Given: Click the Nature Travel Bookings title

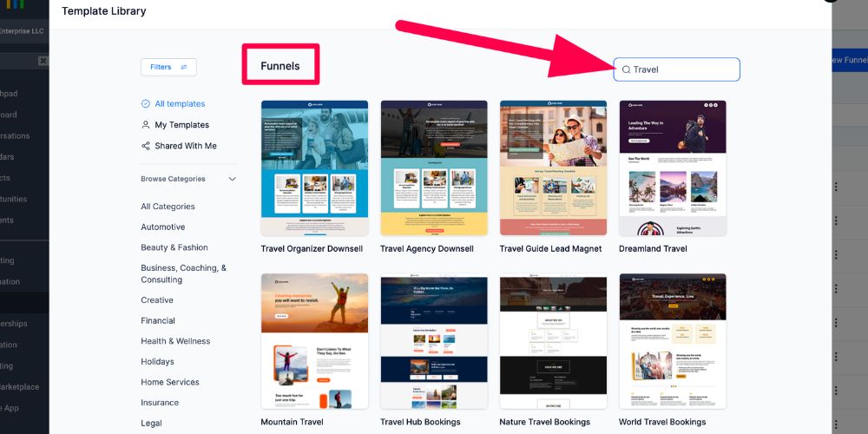Looking at the screenshot, I should 545,422.
